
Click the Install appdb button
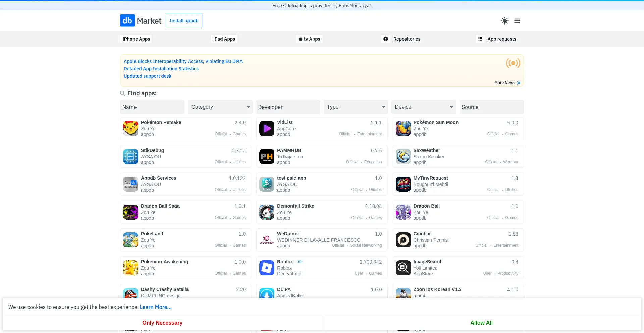[184, 21]
